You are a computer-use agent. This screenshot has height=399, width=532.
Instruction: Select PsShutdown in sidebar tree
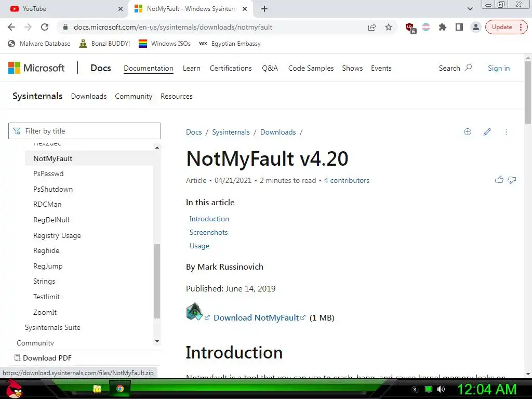tap(53, 189)
